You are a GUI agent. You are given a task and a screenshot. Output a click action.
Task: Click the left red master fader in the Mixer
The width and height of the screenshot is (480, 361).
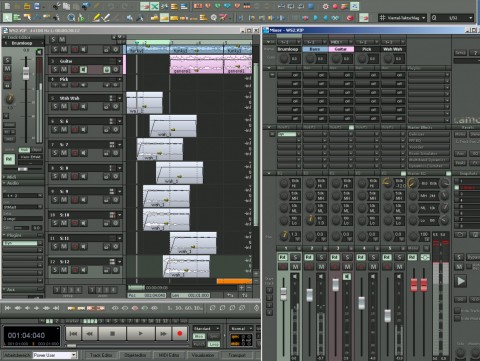tap(414, 285)
